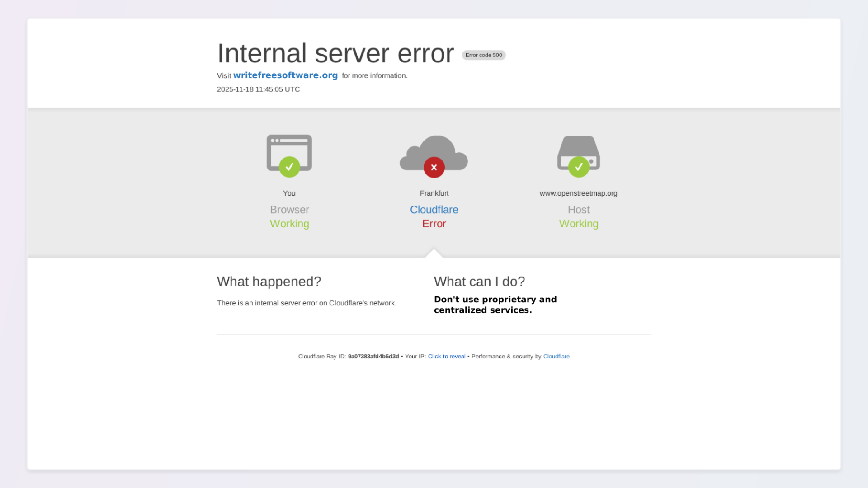This screenshot has width=868, height=488.
Task: Click the Error code 500 badge
Action: (483, 55)
